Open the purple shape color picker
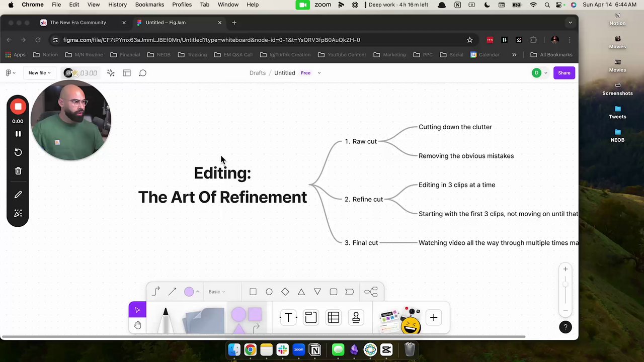The height and width of the screenshot is (362, 644). (191, 292)
